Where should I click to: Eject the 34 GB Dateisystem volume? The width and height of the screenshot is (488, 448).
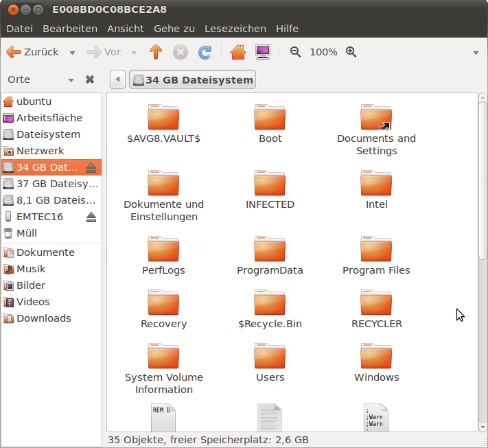pyautogui.click(x=91, y=167)
